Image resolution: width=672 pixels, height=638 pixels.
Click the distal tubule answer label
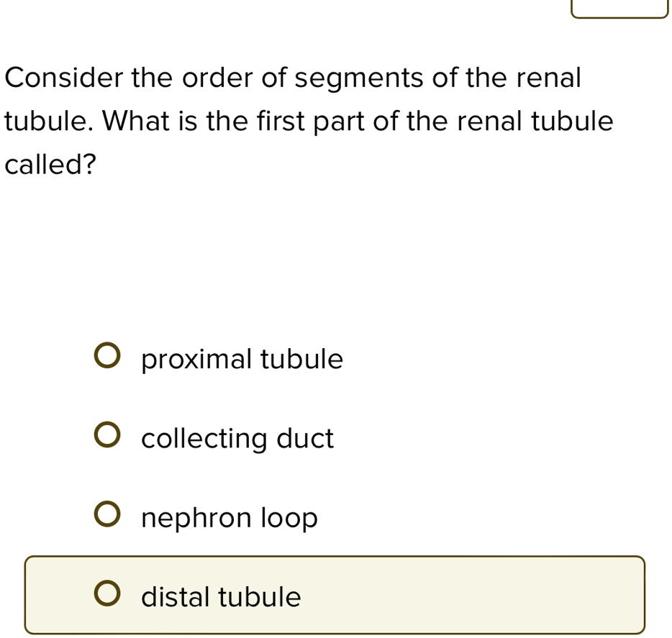pyautogui.click(x=220, y=596)
